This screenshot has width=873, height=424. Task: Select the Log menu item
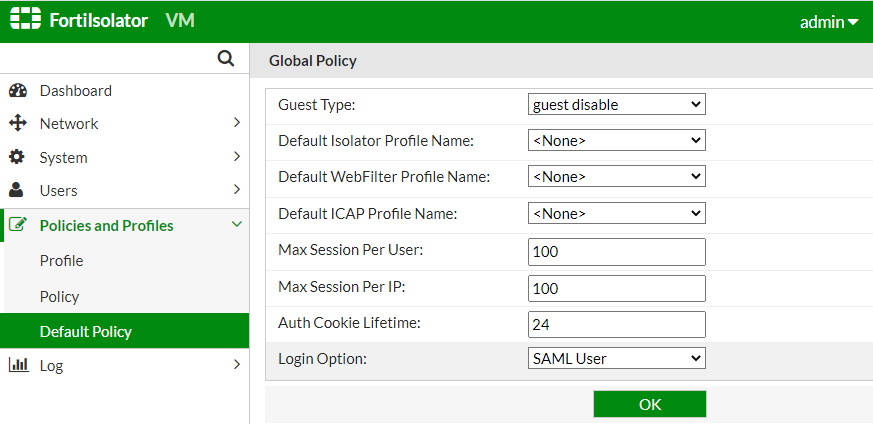click(x=125, y=366)
